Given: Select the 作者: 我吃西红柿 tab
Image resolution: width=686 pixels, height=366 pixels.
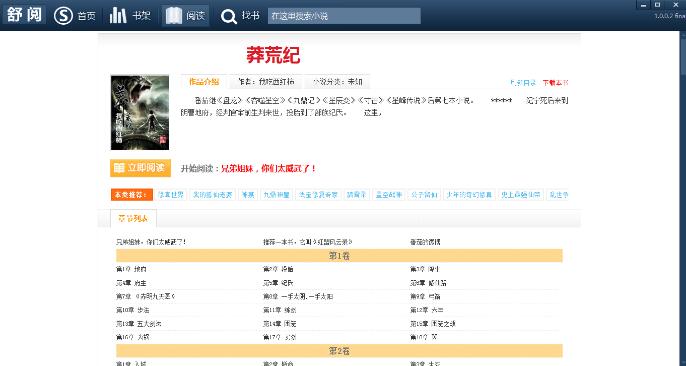Looking at the screenshot, I should [x=266, y=82].
